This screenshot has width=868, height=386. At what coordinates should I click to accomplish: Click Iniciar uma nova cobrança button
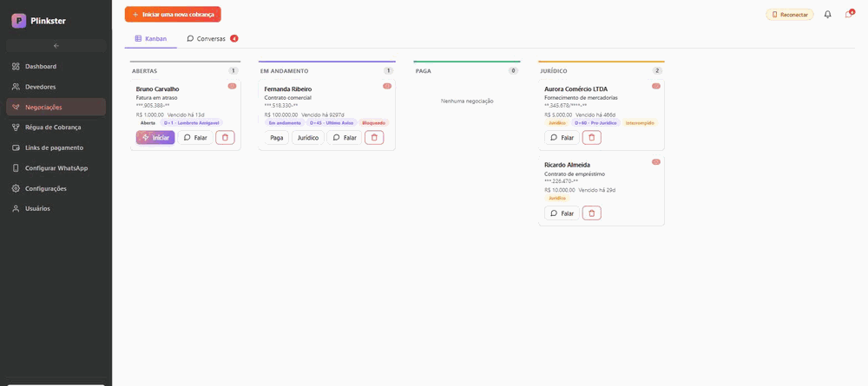coord(173,15)
